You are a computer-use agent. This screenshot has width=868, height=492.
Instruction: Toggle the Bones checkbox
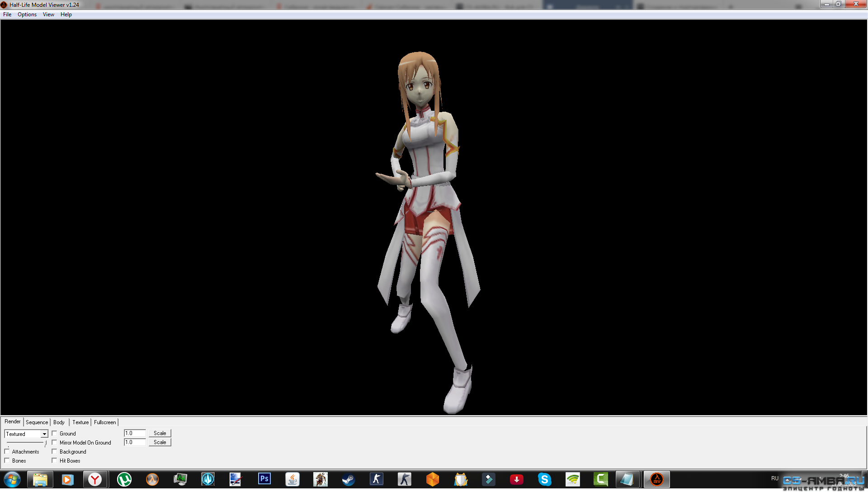pyautogui.click(x=7, y=460)
